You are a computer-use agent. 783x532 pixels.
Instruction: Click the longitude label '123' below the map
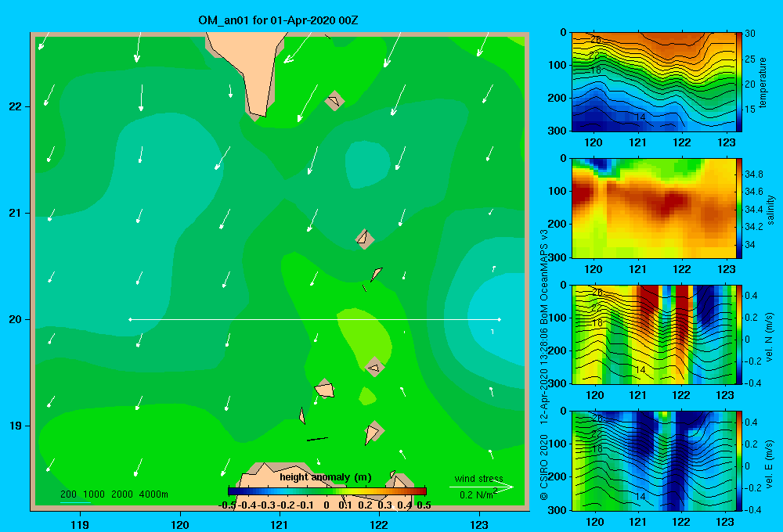click(479, 524)
